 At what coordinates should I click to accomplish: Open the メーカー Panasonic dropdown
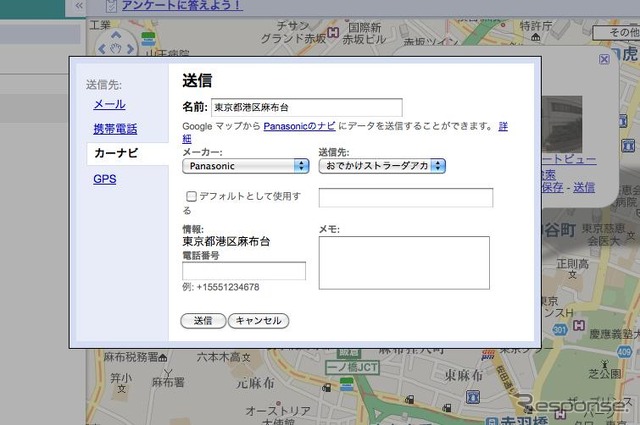[246, 166]
